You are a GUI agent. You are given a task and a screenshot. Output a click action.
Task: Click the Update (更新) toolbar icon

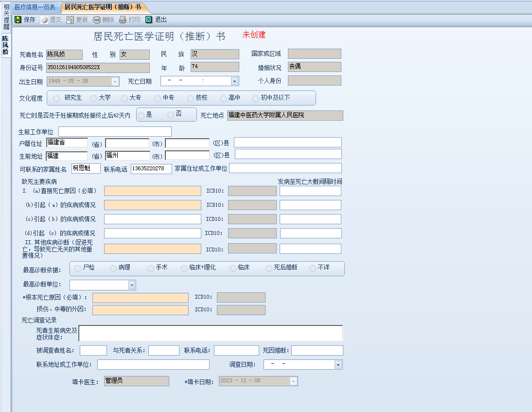[70, 19]
